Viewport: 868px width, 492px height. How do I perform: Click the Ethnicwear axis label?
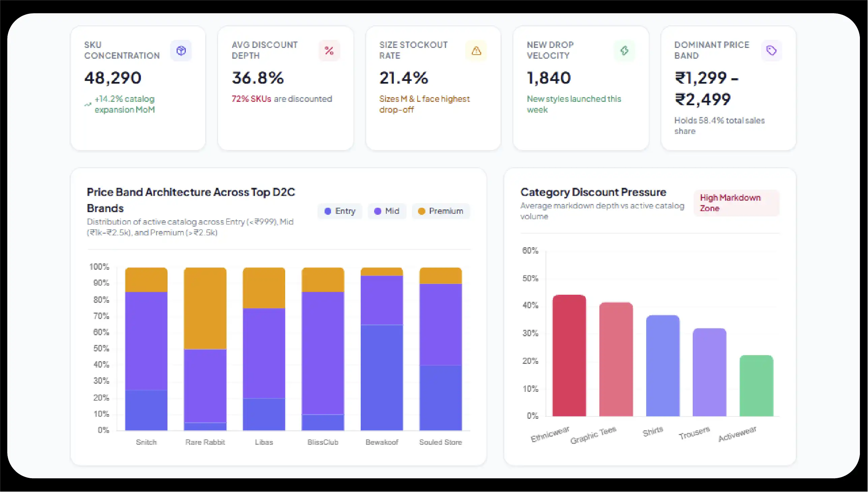pos(550,434)
